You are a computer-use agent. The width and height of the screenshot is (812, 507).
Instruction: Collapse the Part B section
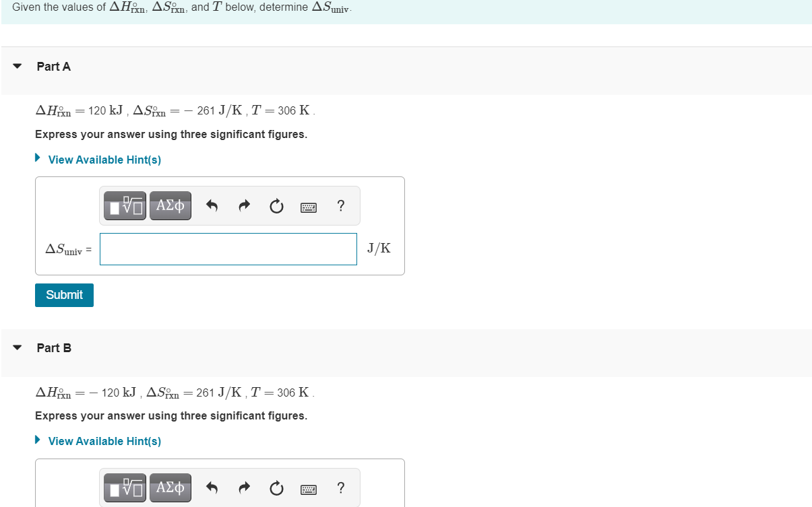click(x=16, y=347)
